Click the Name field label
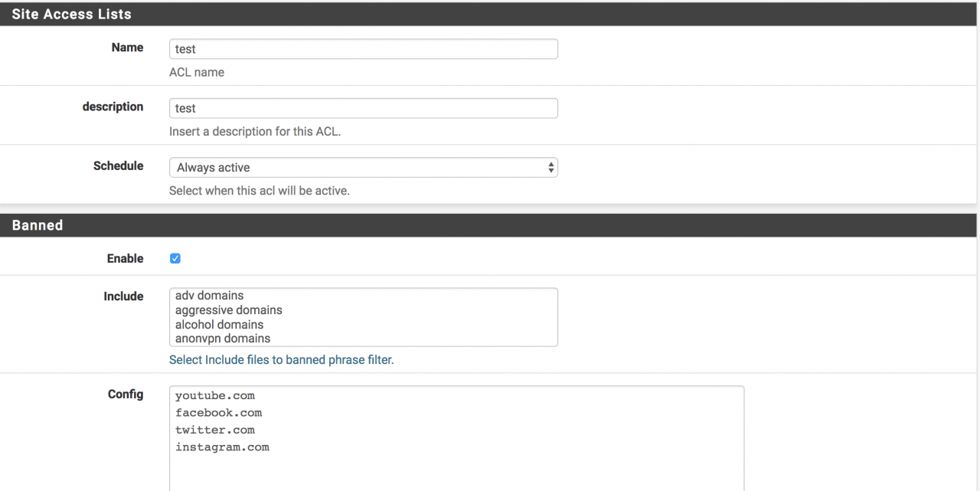The width and height of the screenshot is (980, 491). 127,47
